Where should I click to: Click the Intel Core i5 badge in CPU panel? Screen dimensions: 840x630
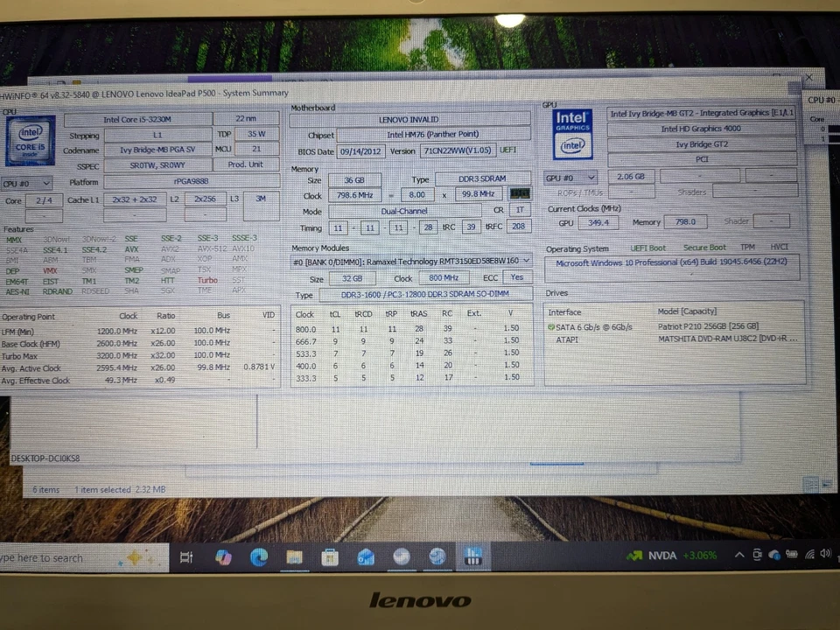[x=30, y=142]
